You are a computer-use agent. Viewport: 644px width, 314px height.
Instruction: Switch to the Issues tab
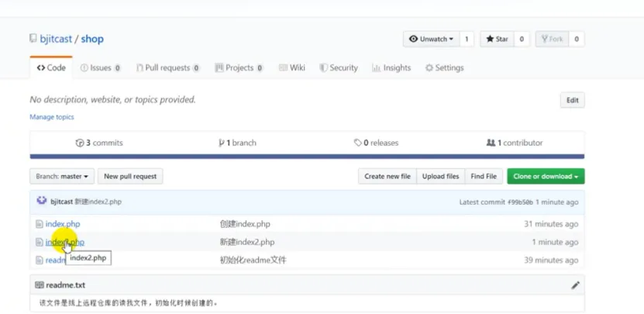point(100,67)
